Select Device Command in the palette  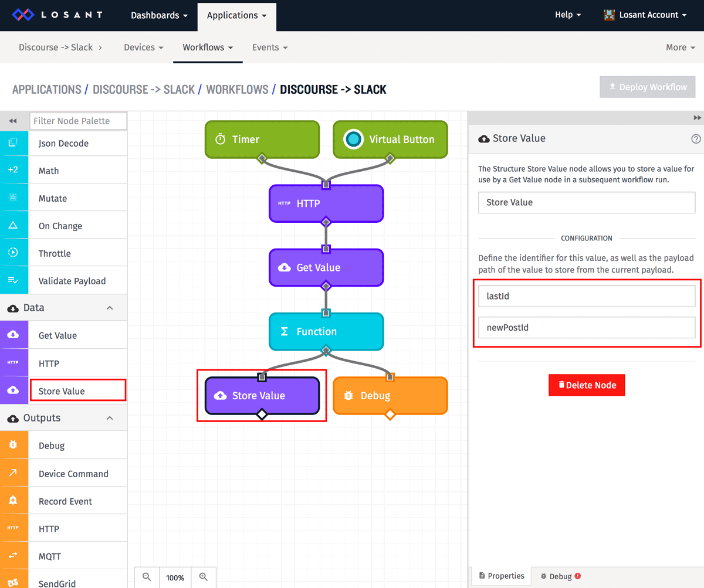63,473
